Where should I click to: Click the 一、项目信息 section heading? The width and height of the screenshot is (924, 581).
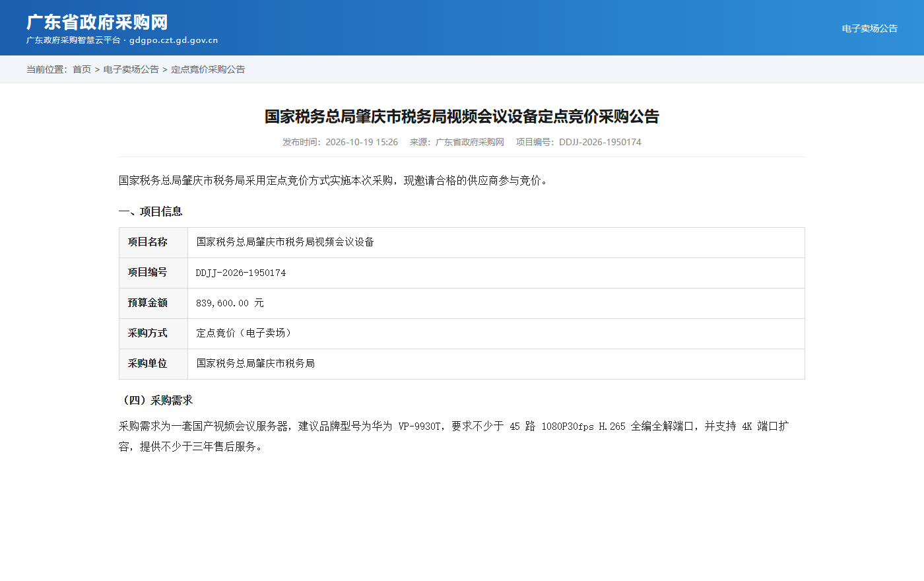[150, 211]
